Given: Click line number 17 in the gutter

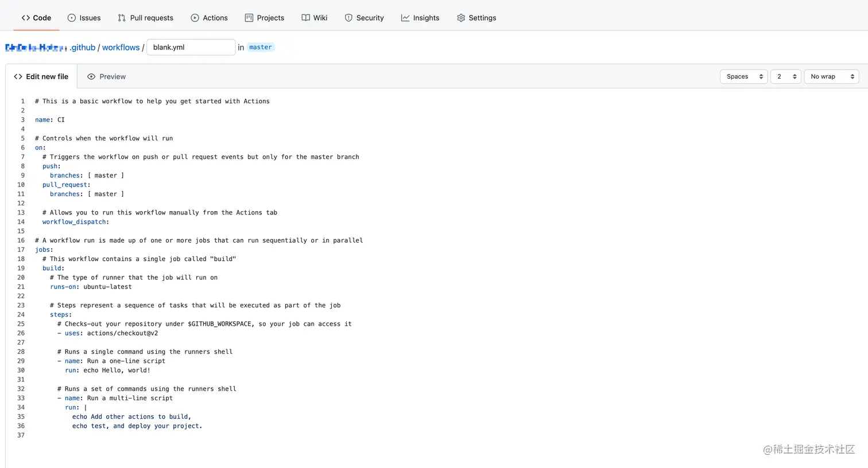Looking at the screenshot, I should 21,249.
